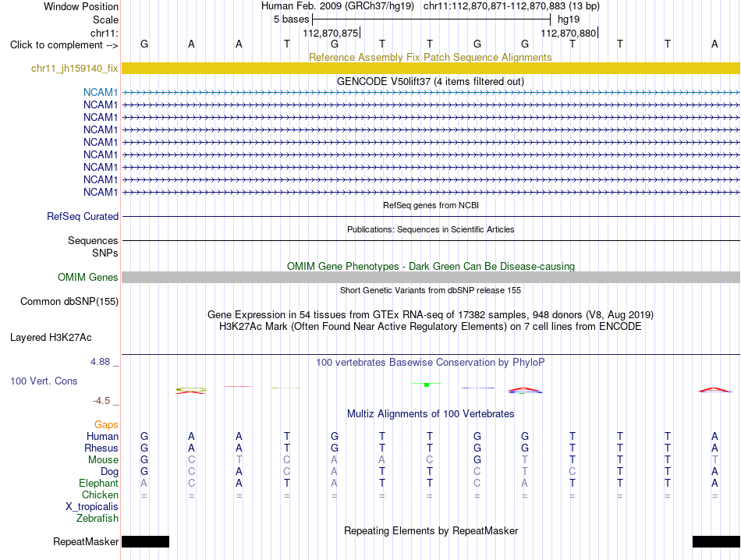Click the Mouse species label
This screenshot has width=741, height=560.
coord(103,460)
